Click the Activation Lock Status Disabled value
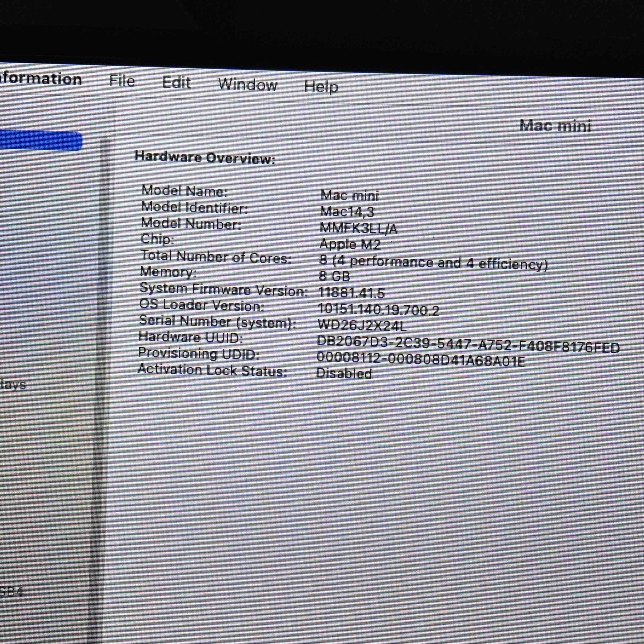644x644 pixels. [x=344, y=373]
